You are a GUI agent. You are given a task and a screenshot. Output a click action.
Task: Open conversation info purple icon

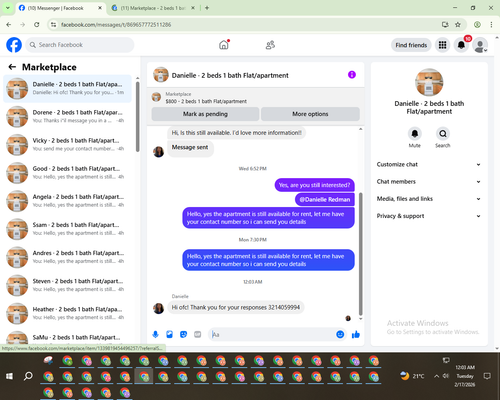(x=352, y=75)
